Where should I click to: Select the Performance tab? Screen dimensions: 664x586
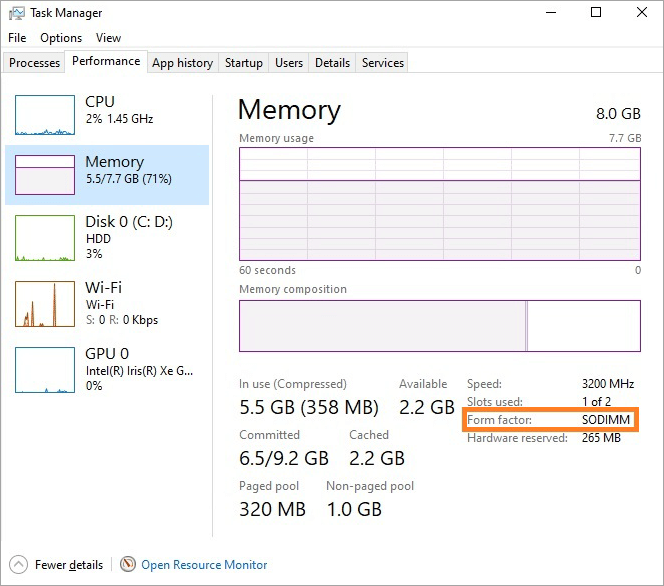(106, 61)
